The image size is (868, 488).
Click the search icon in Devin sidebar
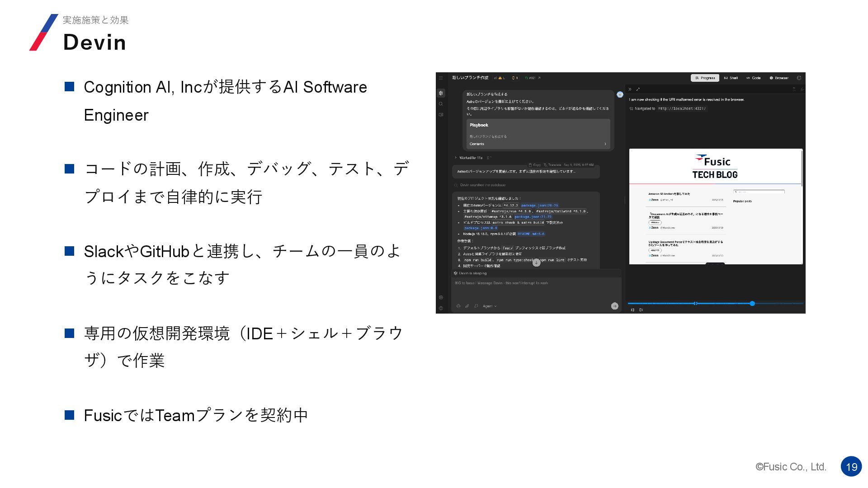tap(441, 104)
